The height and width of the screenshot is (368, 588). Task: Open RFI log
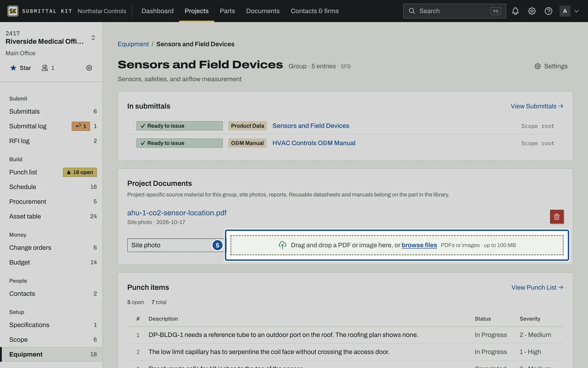[x=51, y=141]
